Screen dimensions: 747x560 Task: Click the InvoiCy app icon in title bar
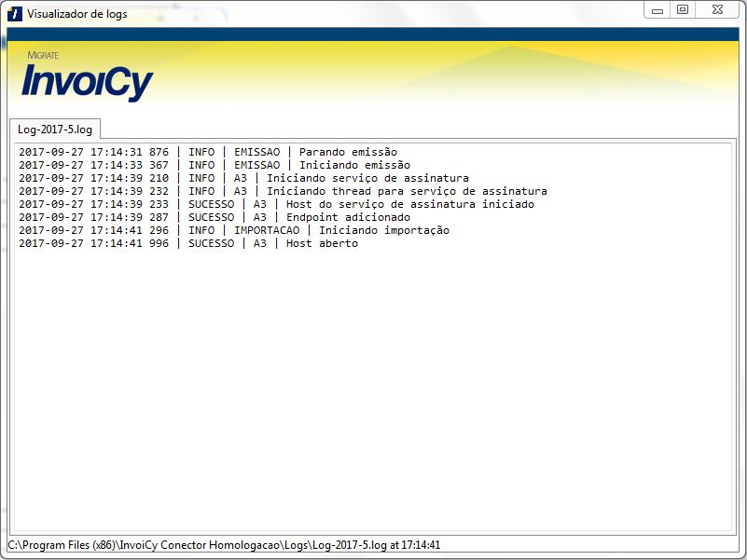click(14, 14)
